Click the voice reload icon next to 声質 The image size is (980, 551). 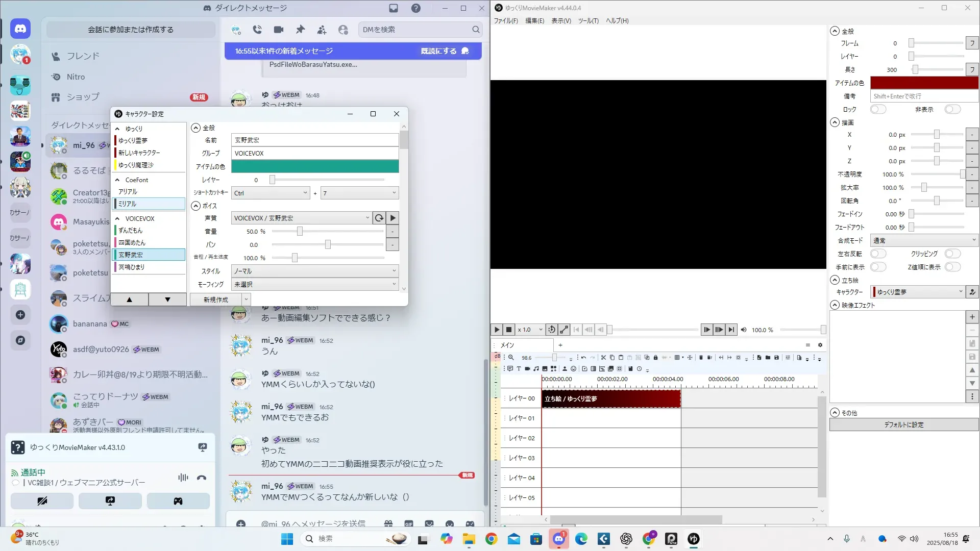[x=379, y=218]
